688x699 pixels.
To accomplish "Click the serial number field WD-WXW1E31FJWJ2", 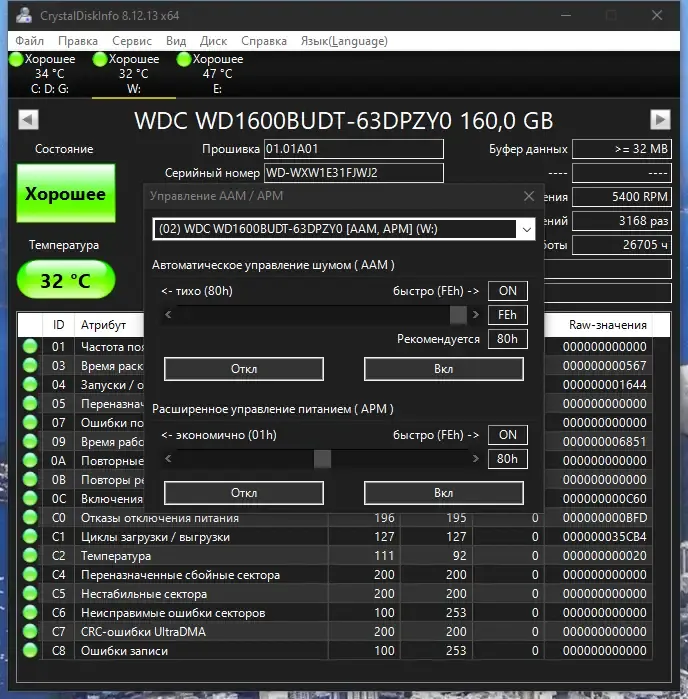I will [x=354, y=173].
